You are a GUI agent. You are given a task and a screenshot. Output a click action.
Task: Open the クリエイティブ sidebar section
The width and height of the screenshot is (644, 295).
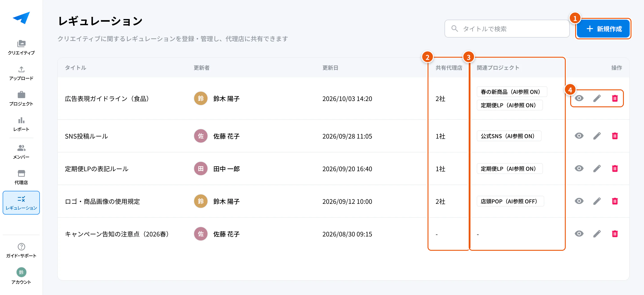[21, 47]
